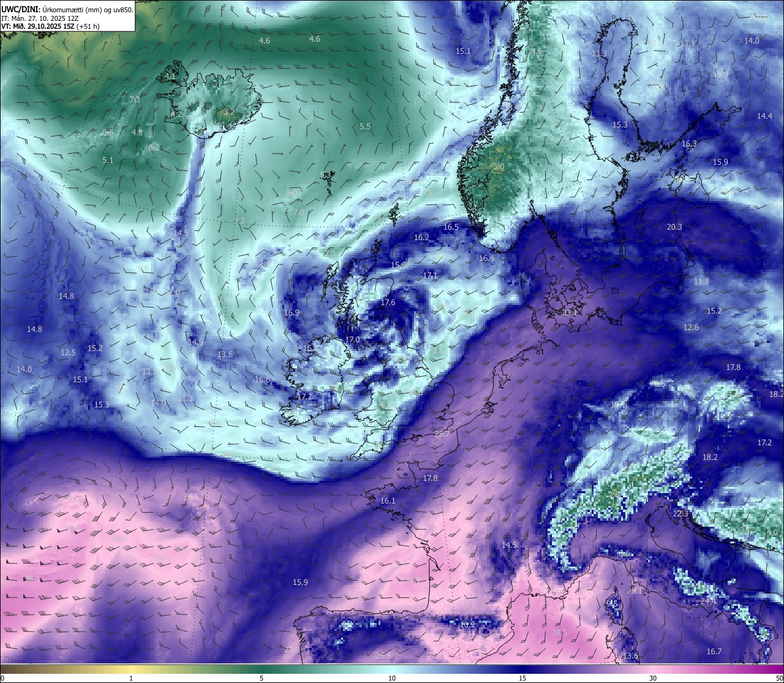Click the value '3.0' over Norway
The height and width of the screenshot is (683, 784).
499,166
